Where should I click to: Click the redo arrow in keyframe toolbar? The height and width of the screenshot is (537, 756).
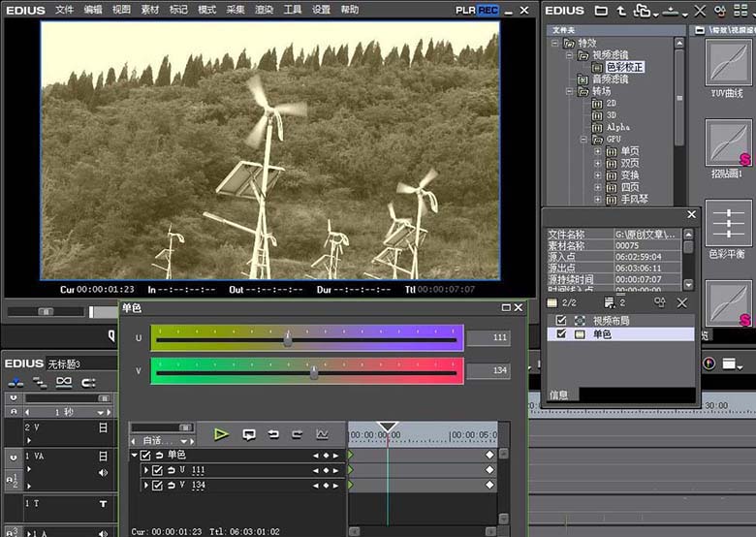(298, 434)
